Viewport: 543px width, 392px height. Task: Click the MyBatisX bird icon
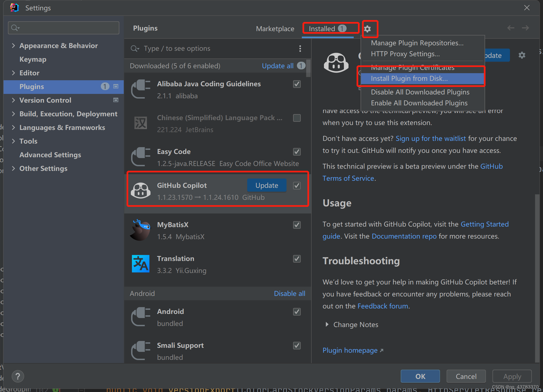141,230
